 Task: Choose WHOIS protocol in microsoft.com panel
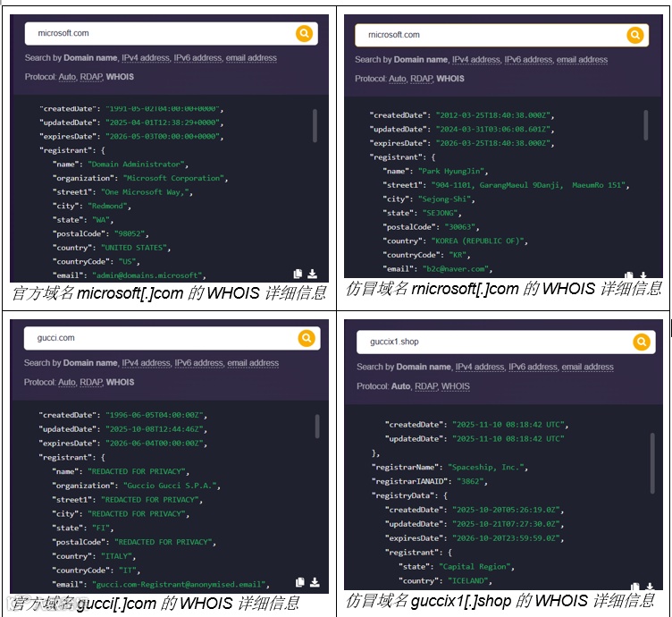(120, 77)
